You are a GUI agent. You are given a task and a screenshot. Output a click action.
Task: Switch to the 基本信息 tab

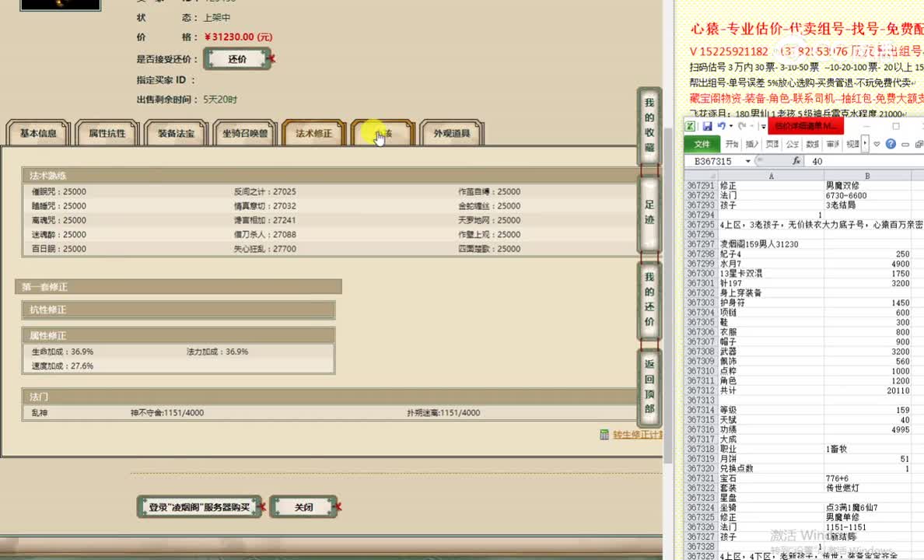coord(37,133)
